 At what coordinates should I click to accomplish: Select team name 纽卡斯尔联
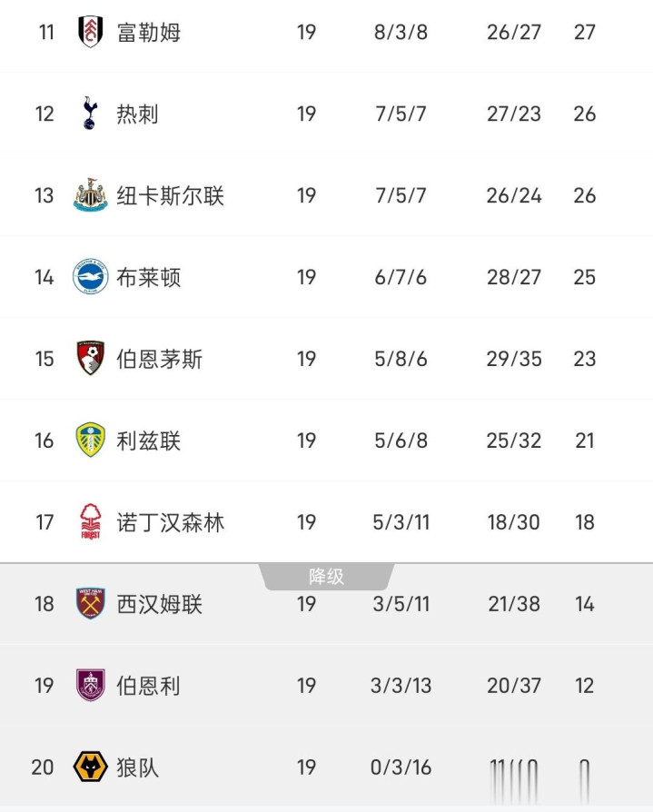(x=171, y=196)
